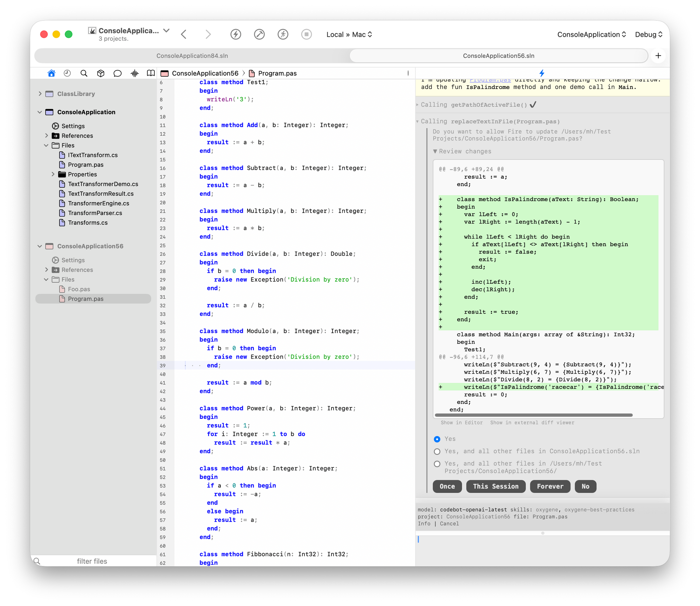Image resolution: width=700 pixels, height=606 pixels.
Task: Open the packages cube icon in navigator
Action: click(101, 73)
